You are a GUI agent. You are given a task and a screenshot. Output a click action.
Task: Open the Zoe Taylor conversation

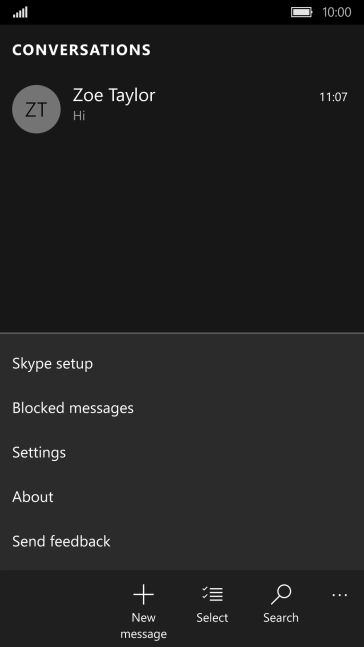point(182,109)
